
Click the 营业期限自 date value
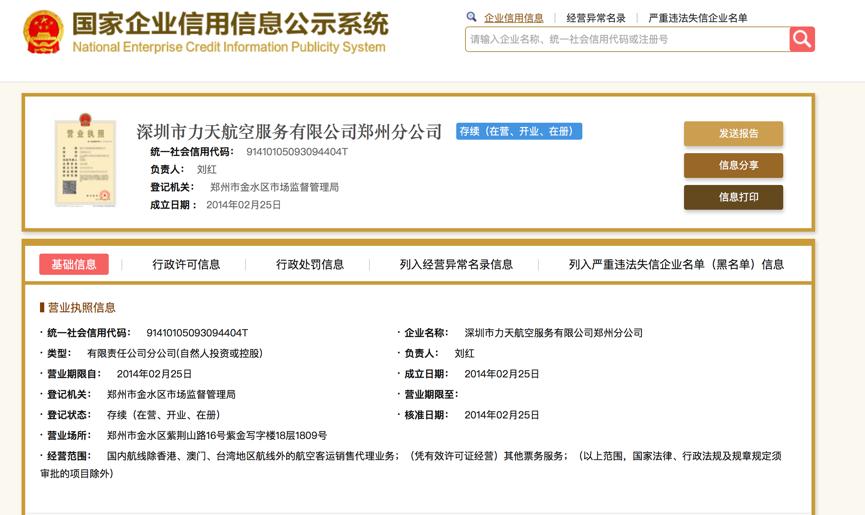coord(154,374)
